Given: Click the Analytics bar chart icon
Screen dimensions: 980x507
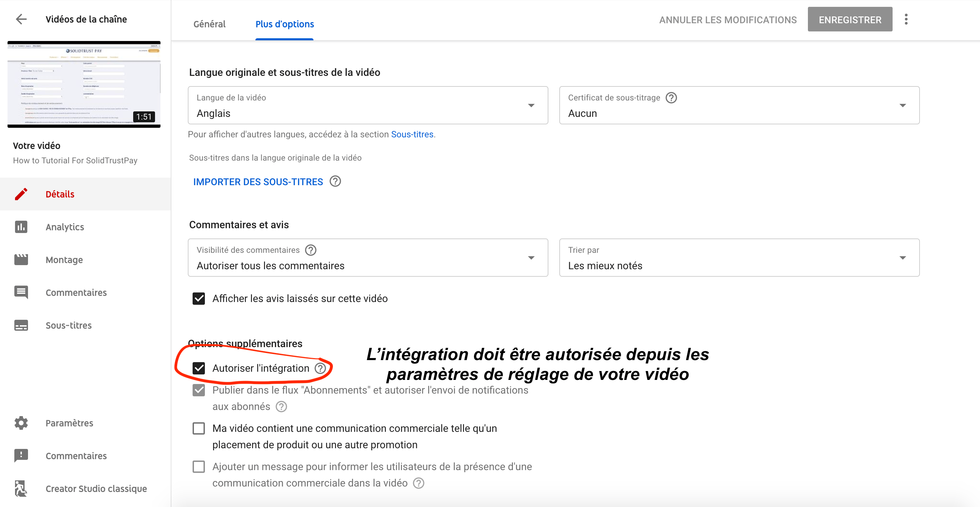Looking at the screenshot, I should point(21,227).
